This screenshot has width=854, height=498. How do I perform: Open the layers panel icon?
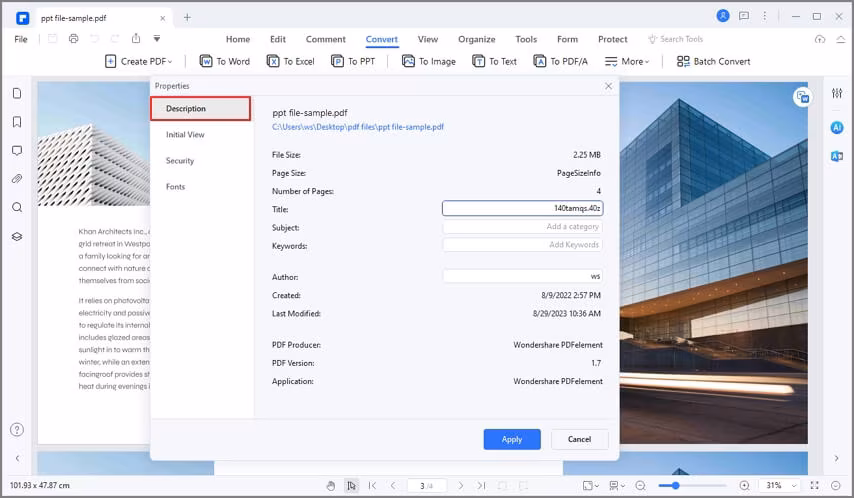pyautogui.click(x=17, y=236)
